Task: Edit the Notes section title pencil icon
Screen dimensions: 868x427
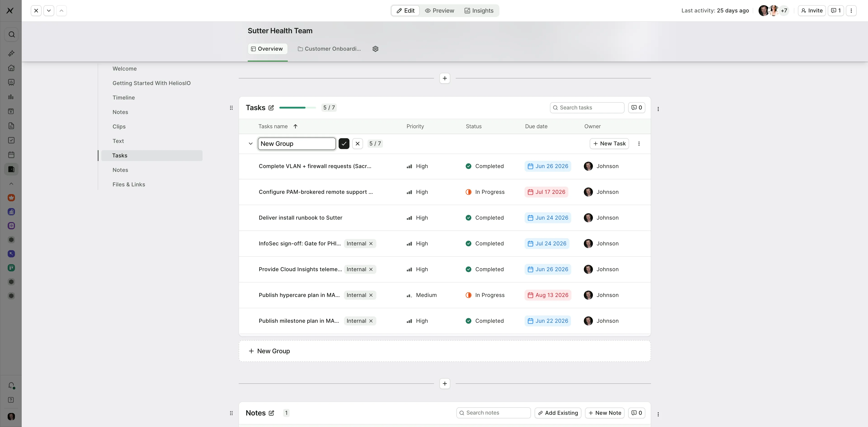Action: [x=271, y=413]
